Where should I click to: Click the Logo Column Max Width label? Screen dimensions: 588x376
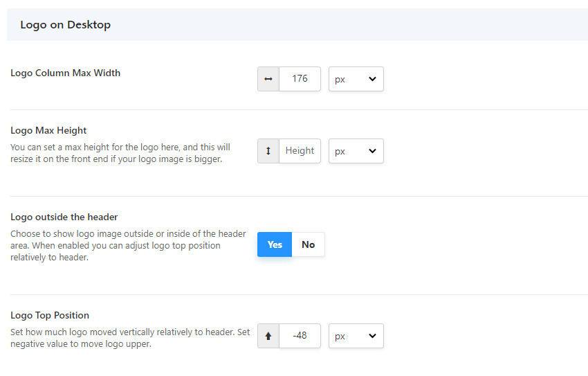point(65,73)
